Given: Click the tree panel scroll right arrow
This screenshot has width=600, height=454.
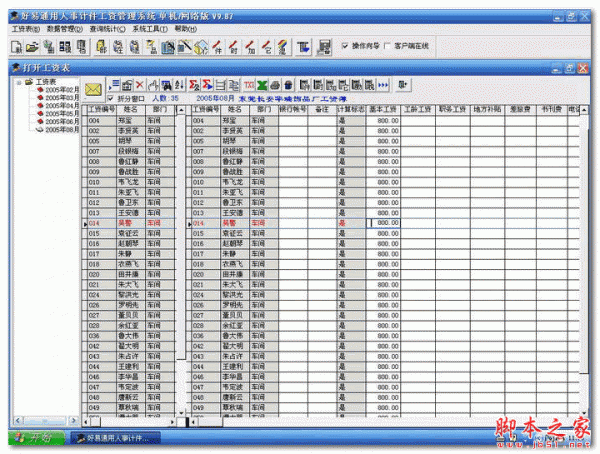Looking at the screenshot, I should click(x=74, y=421).
